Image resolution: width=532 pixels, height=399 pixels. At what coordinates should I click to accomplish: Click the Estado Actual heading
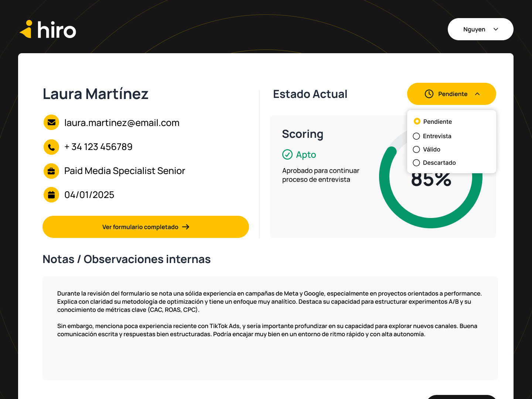point(310,94)
